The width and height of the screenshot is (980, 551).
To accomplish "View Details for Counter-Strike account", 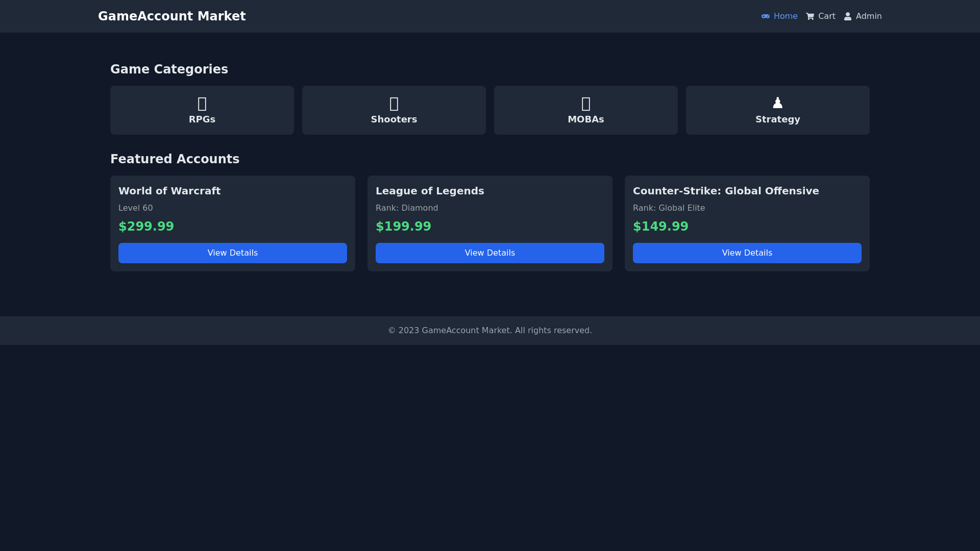I will coord(747,253).
